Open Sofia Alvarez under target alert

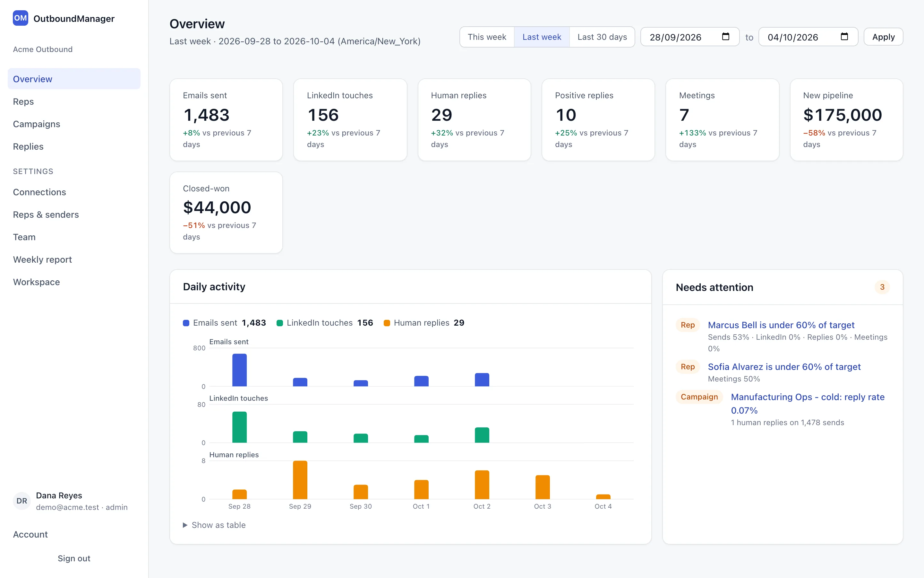(x=784, y=367)
